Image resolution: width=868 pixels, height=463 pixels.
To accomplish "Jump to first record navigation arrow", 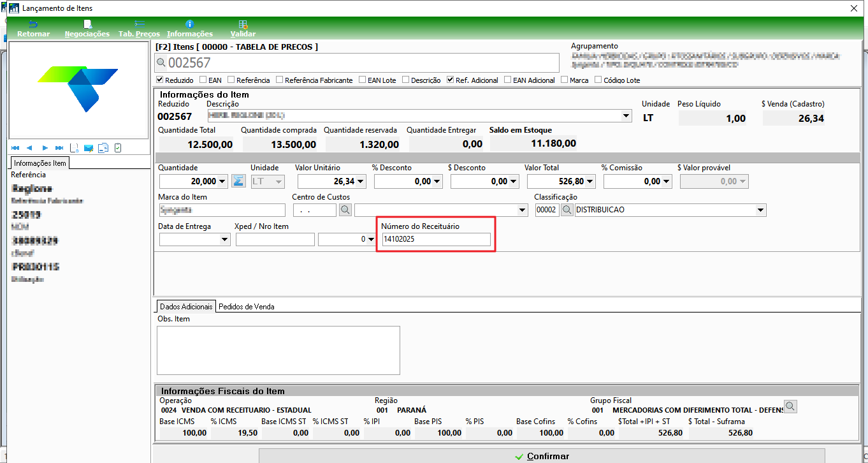I will click(x=15, y=148).
